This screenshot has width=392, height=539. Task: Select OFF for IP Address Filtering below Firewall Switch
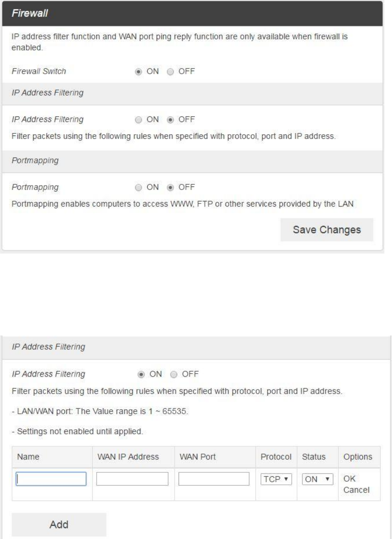coord(170,119)
